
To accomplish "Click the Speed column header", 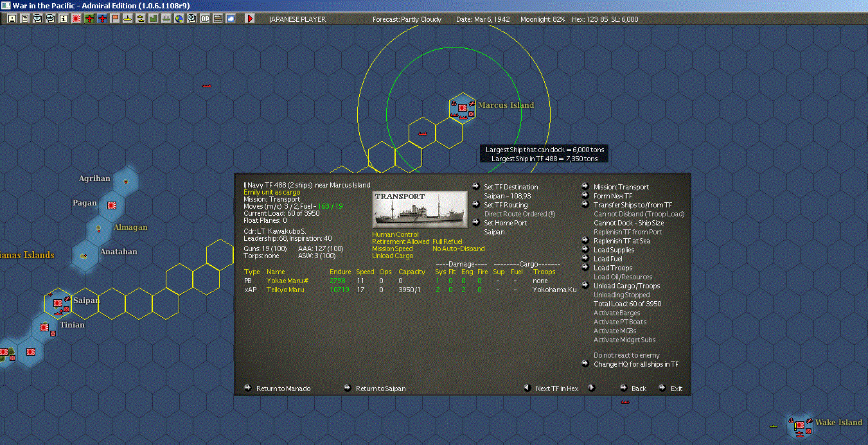I will [x=365, y=272].
